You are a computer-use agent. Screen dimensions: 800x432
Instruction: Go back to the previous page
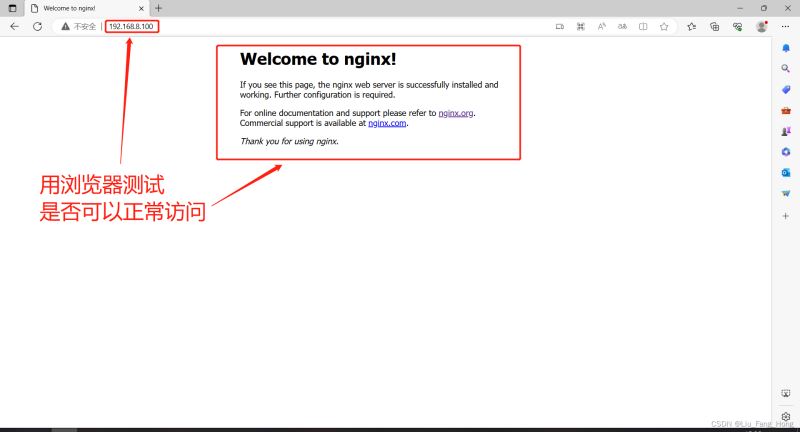[x=14, y=27]
